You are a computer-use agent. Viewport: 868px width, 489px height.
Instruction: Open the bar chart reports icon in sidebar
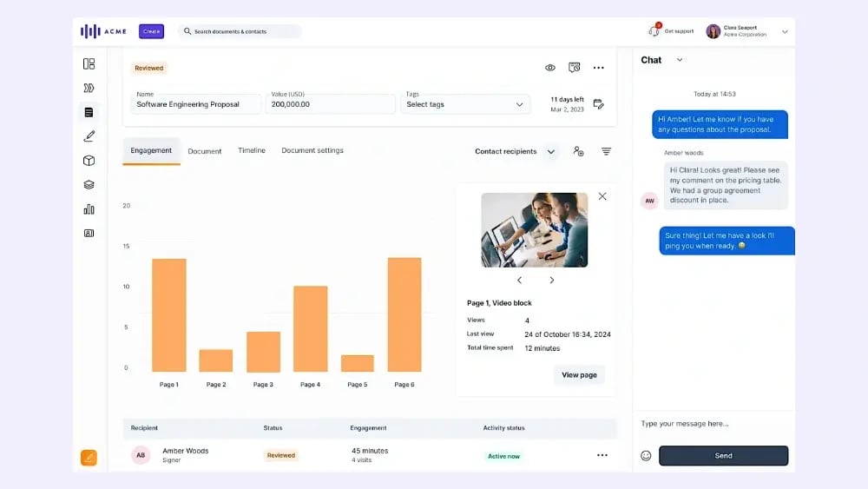point(89,208)
